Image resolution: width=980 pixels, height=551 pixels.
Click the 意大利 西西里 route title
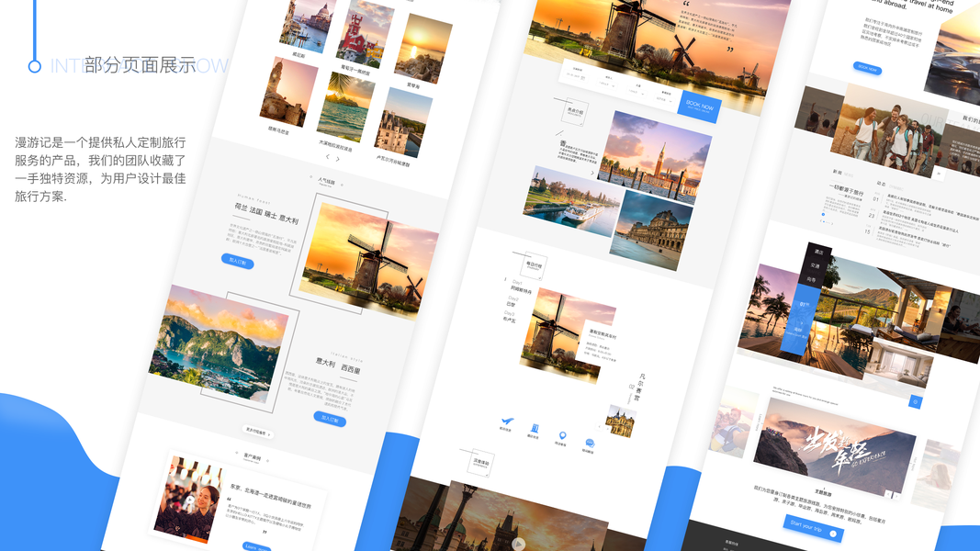338,366
